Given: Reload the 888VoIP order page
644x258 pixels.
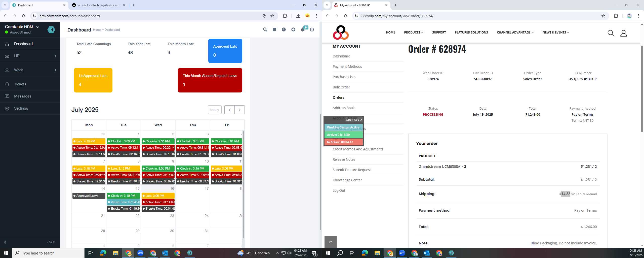Looking at the screenshot, I should pyautogui.click(x=346, y=16).
